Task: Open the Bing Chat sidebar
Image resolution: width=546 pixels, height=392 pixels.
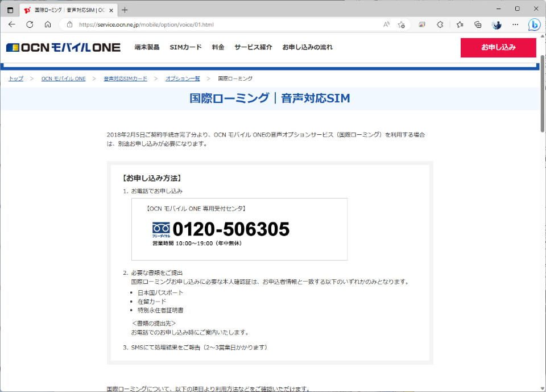Action: (533, 25)
